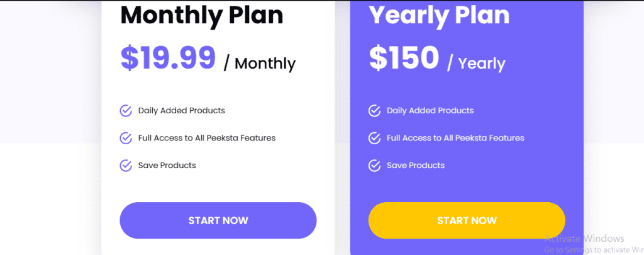Select the Monthly Plan heading

click(202, 16)
